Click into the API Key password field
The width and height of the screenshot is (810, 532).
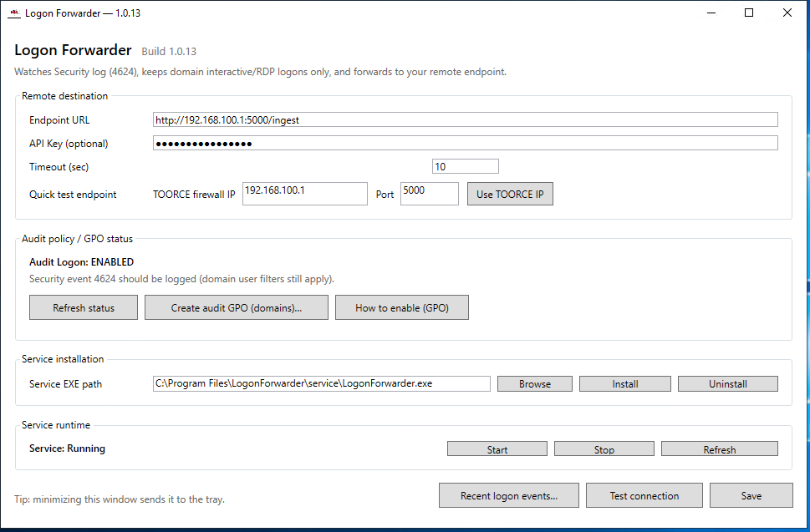(x=465, y=143)
